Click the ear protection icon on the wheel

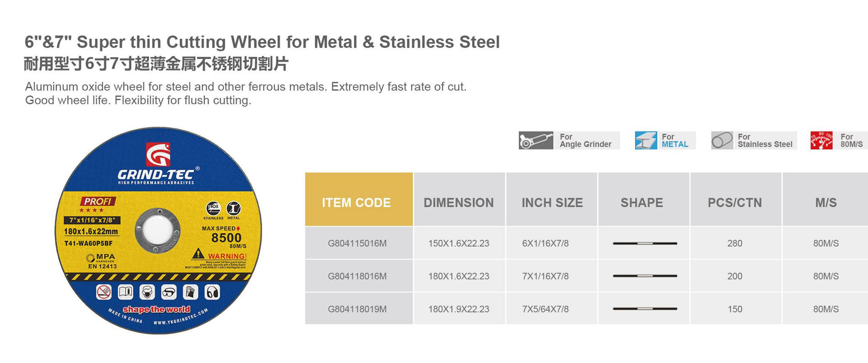tap(212, 292)
